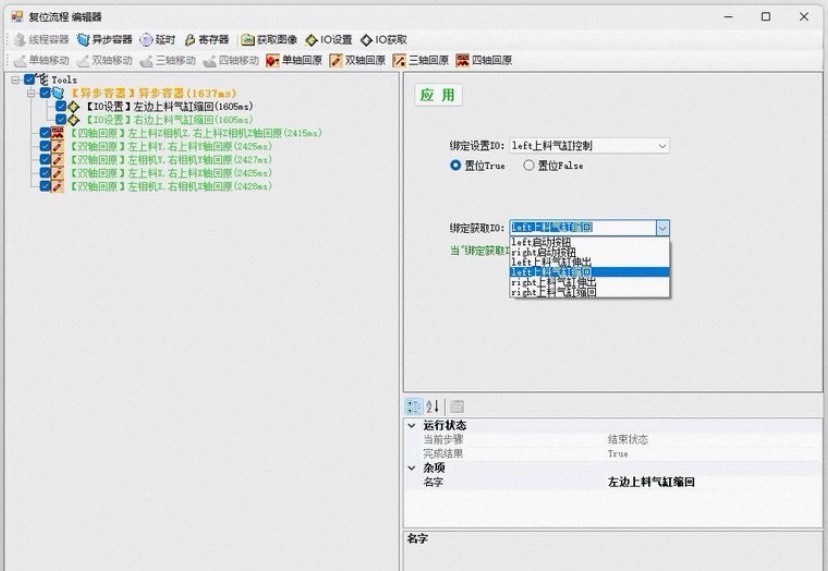Click the 单轴移动 tool

tap(42, 60)
